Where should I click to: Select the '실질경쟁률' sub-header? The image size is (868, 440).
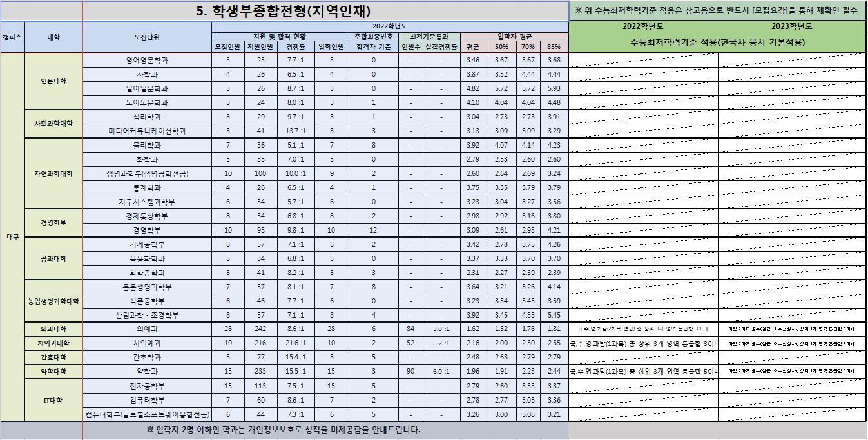441,47
